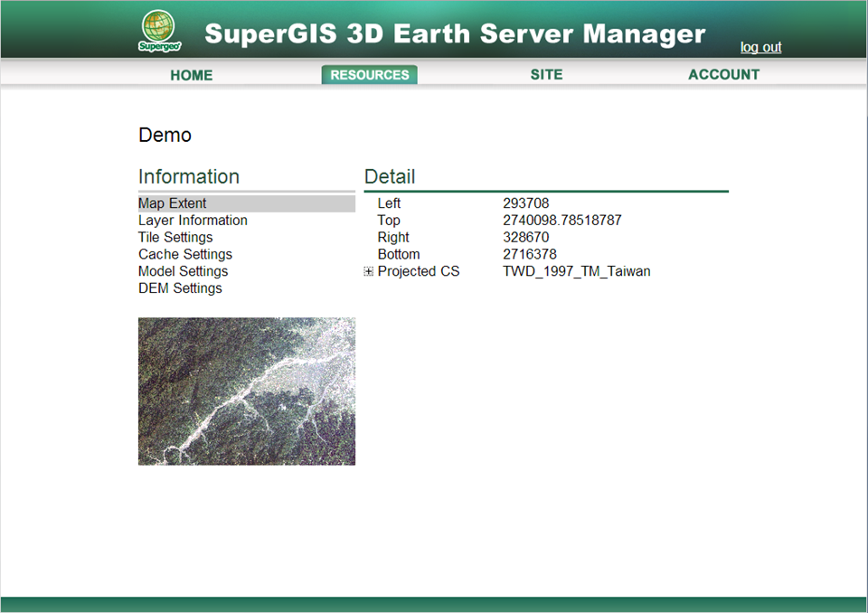Click the Right label

point(393,238)
